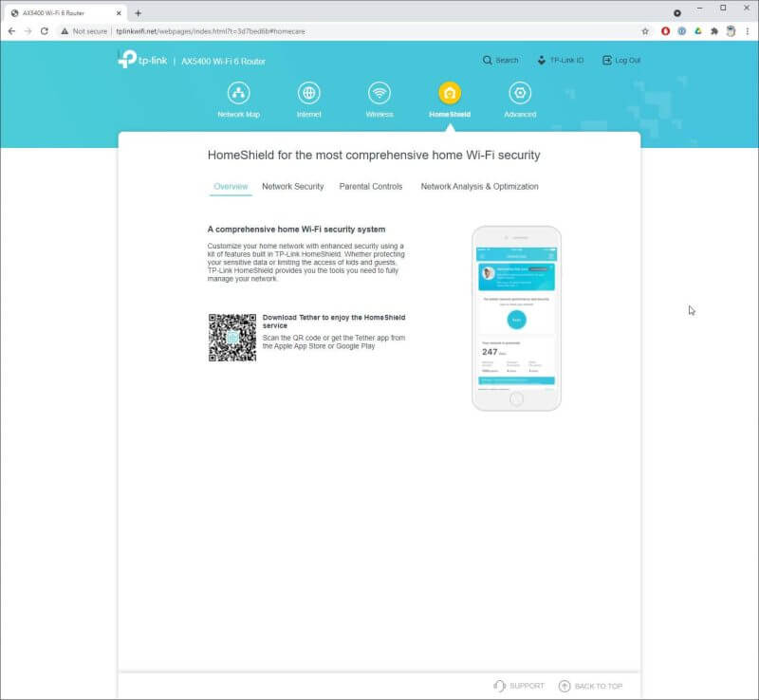Open a new browser tab
The width and height of the screenshot is (759, 700).
coord(138,13)
